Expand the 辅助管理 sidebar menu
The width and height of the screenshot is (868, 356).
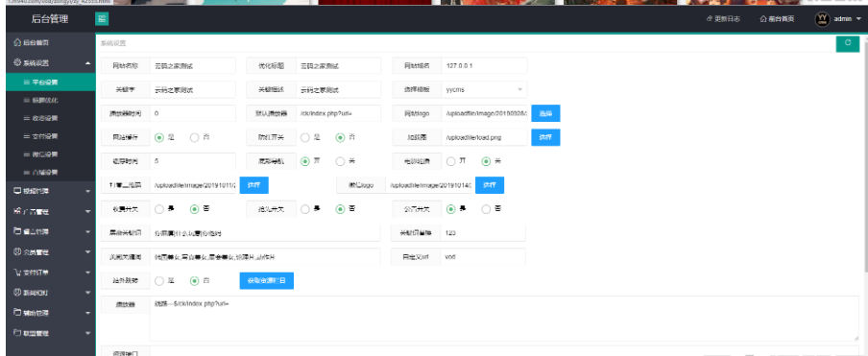tap(50, 313)
